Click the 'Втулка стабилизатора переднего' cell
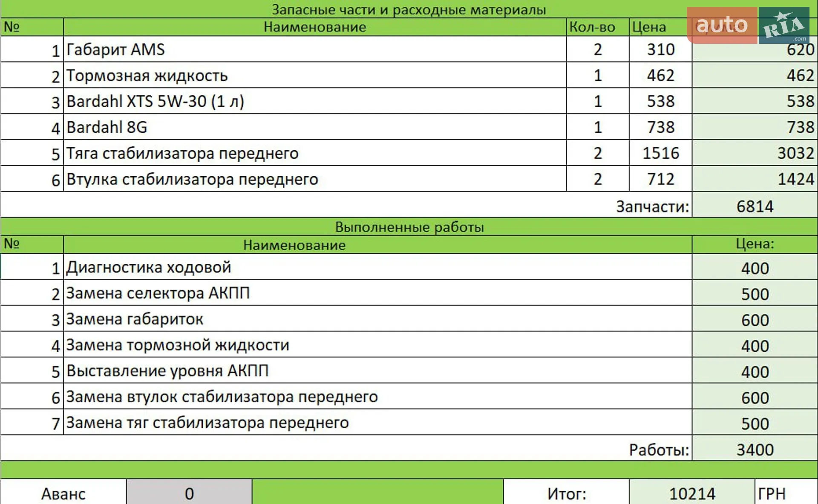 click(315, 179)
